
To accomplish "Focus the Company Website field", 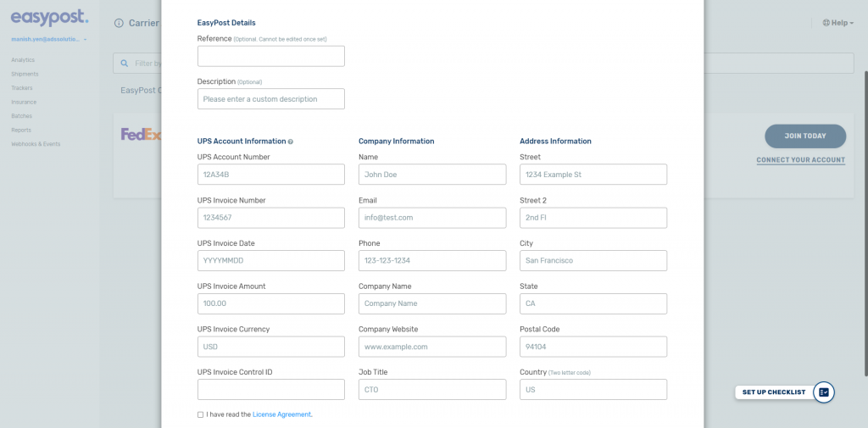I will click(432, 347).
